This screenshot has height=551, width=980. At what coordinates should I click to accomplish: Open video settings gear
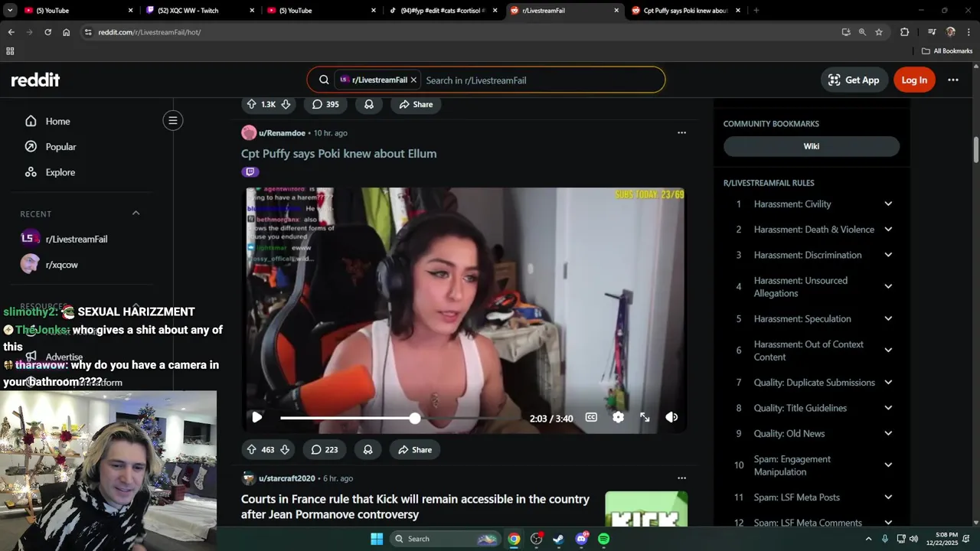point(618,417)
